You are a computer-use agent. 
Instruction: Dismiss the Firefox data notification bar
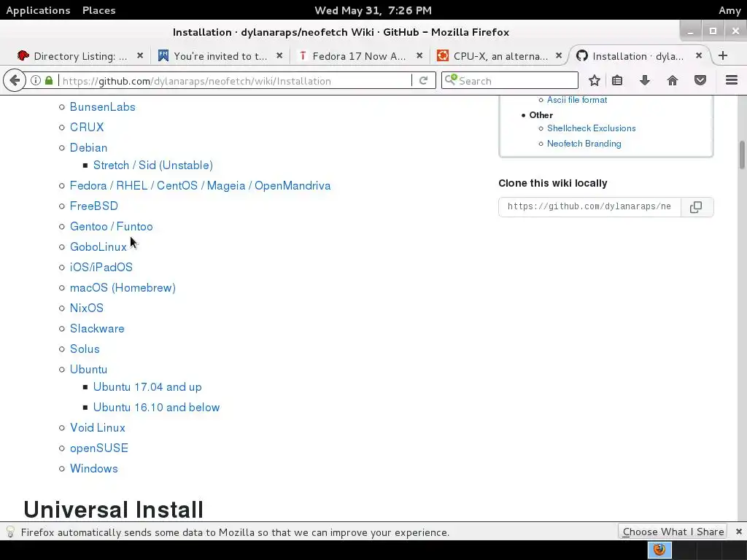[x=738, y=532]
